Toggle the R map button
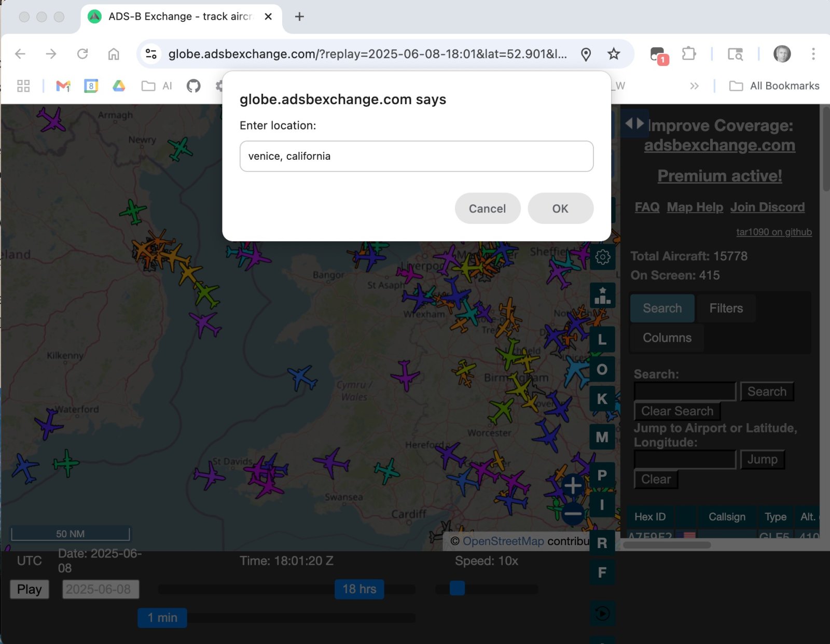830x644 pixels. tap(602, 543)
